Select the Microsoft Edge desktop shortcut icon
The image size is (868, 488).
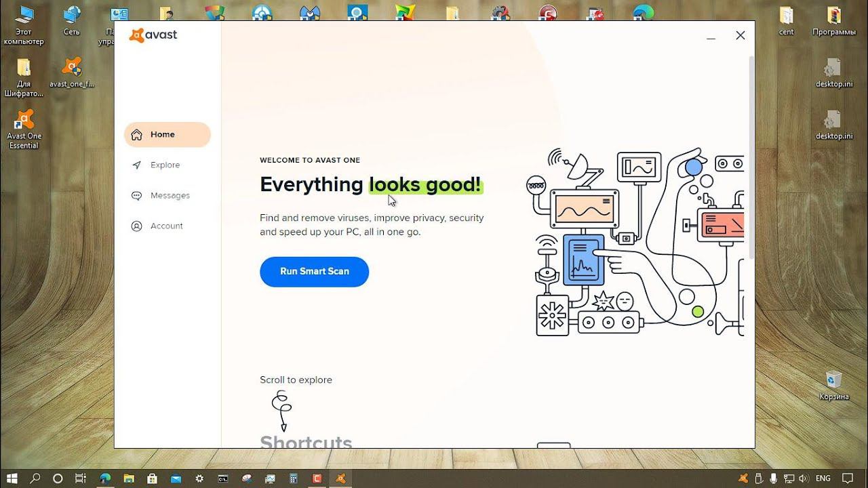pyautogui.click(x=643, y=13)
